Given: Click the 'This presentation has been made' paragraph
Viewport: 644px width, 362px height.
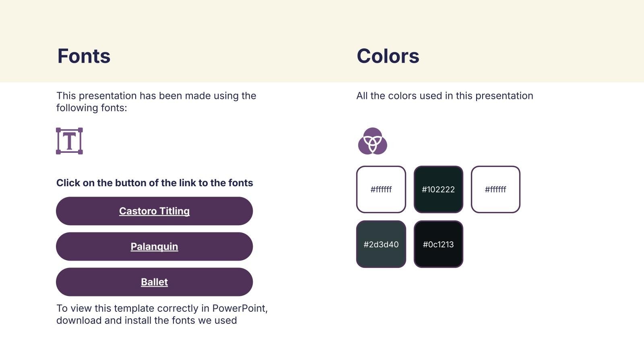Looking at the screenshot, I should [156, 102].
